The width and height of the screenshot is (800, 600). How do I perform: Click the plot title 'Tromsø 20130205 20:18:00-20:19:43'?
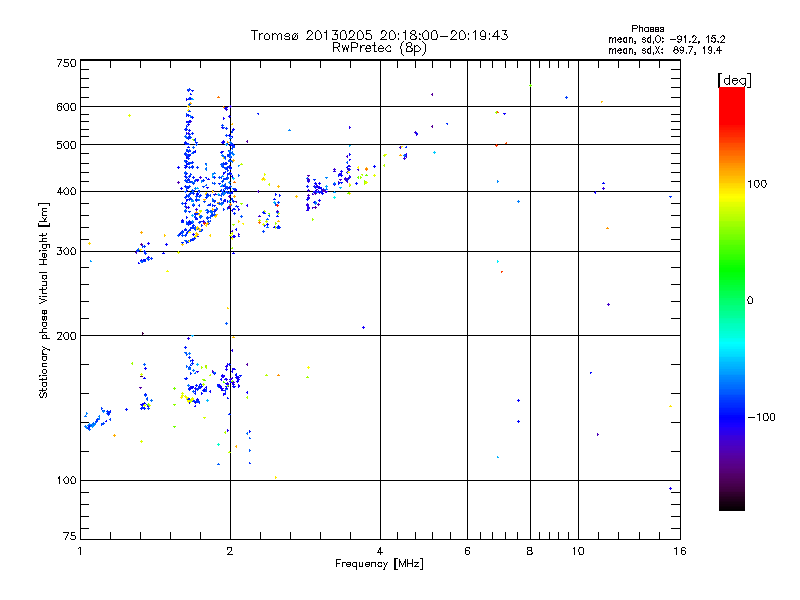pyautogui.click(x=379, y=35)
